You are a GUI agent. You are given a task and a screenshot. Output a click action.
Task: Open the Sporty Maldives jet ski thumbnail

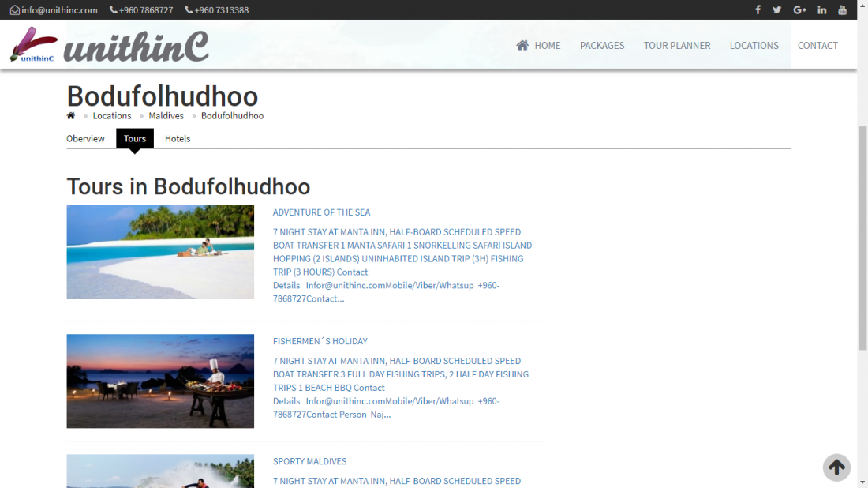coord(160,471)
